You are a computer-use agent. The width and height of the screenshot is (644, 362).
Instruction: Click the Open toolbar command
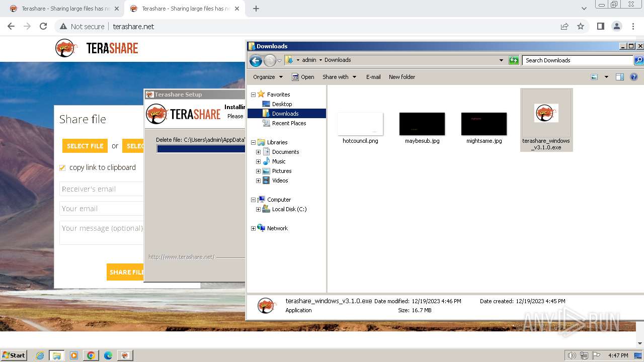pyautogui.click(x=303, y=77)
